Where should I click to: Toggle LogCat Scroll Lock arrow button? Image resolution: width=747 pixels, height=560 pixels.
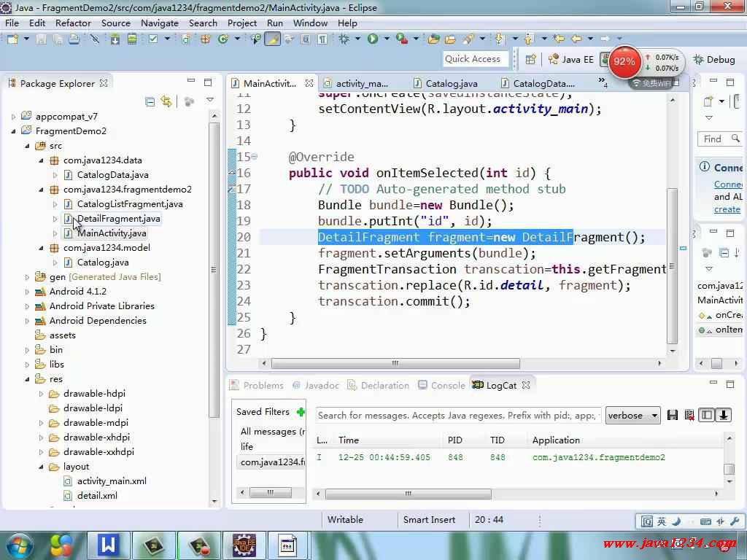[x=723, y=415]
